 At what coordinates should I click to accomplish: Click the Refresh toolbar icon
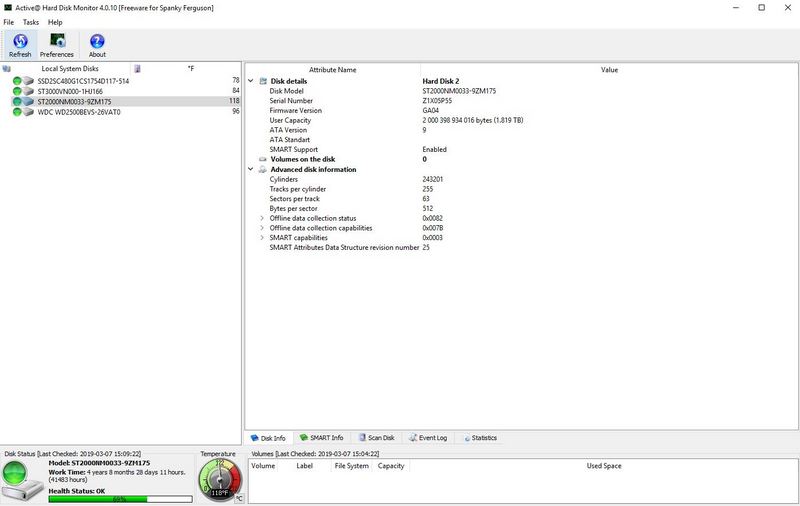tap(20, 42)
